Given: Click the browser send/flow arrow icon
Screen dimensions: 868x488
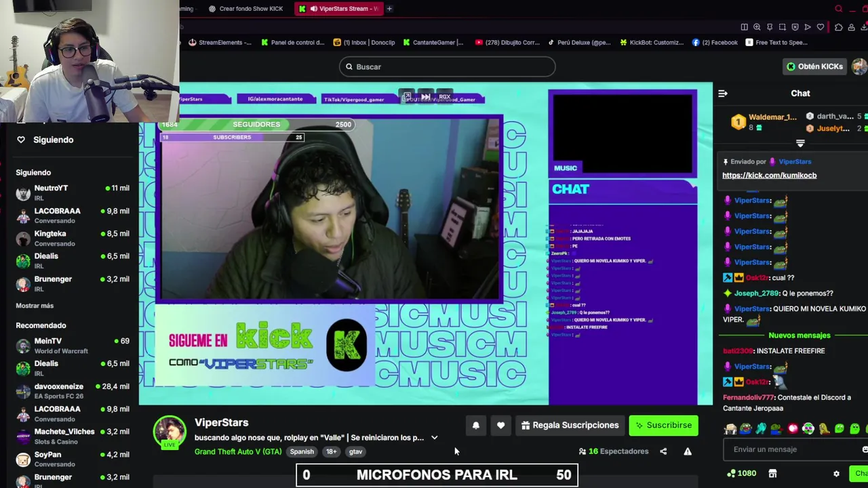Looking at the screenshot, I should coord(807,27).
